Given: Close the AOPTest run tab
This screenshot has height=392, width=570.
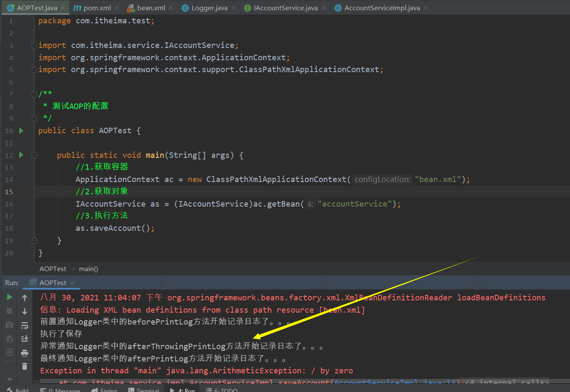Looking at the screenshot, I should tap(72, 283).
